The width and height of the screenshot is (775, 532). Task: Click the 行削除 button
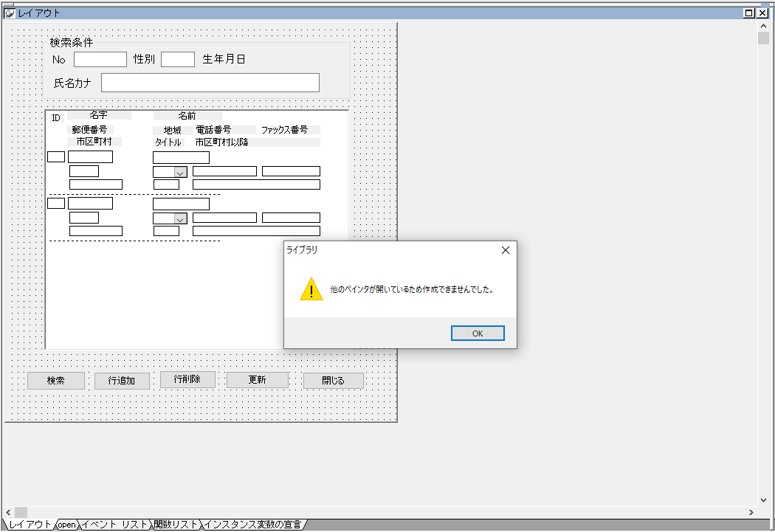186,379
